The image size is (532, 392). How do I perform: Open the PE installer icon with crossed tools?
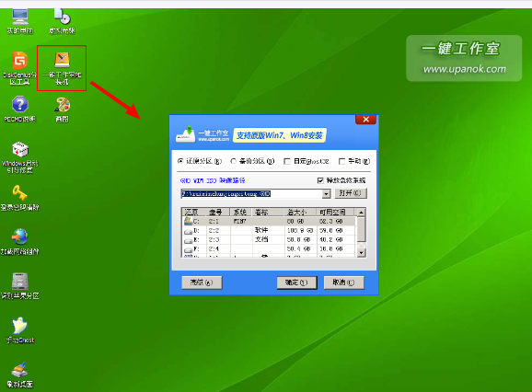pos(62,68)
